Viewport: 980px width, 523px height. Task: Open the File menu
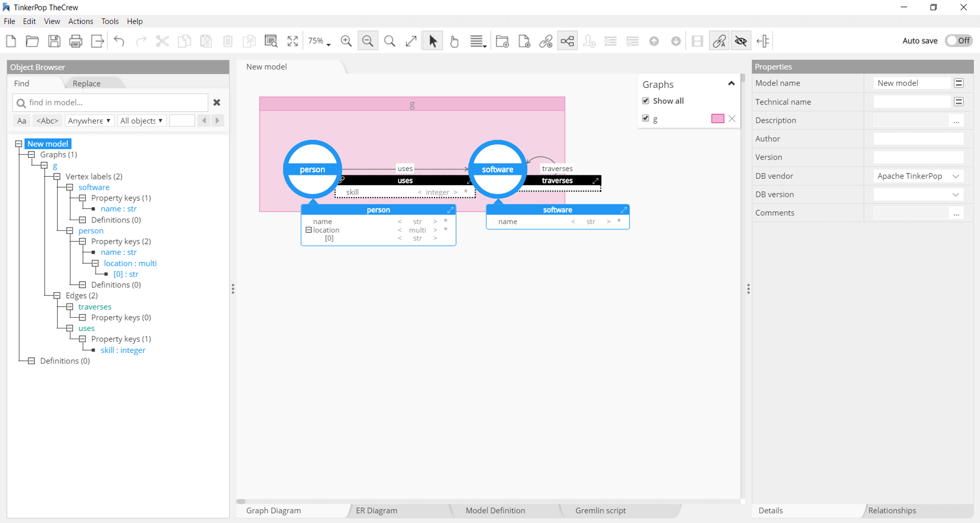(x=9, y=21)
